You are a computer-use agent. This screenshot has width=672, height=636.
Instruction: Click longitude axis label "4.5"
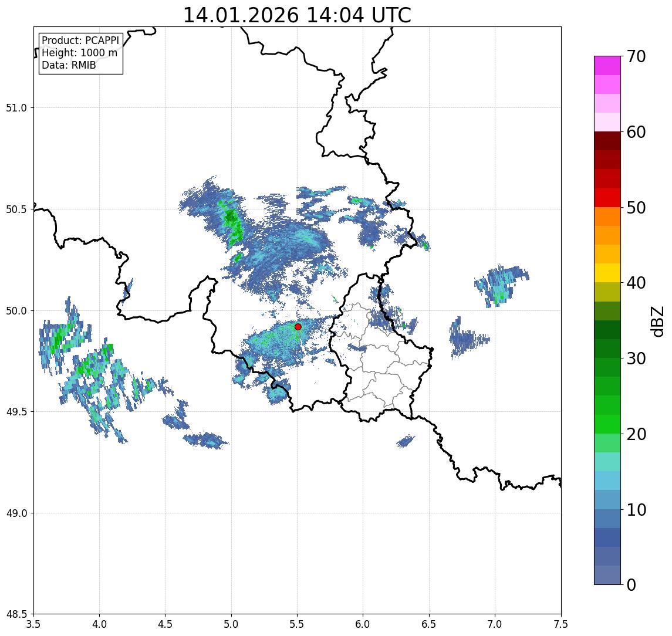(166, 624)
